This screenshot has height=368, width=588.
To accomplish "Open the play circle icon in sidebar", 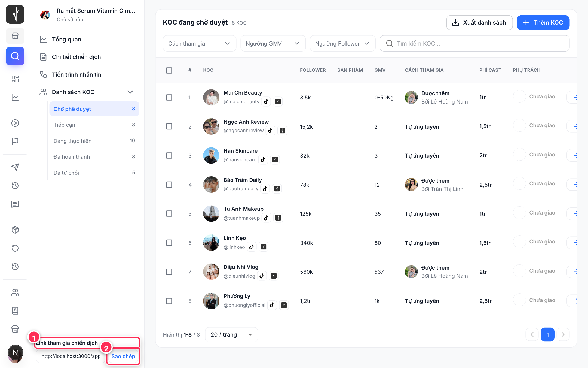I will click(15, 123).
